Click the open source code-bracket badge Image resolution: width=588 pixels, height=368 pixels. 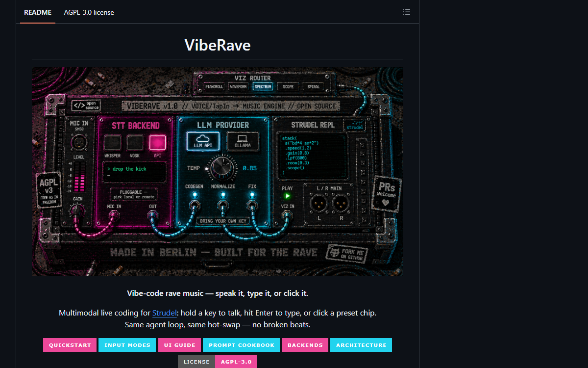tap(85, 105)
